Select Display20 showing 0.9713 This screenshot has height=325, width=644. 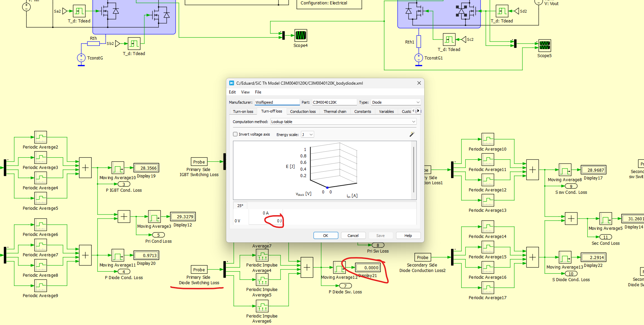(146, 255)
